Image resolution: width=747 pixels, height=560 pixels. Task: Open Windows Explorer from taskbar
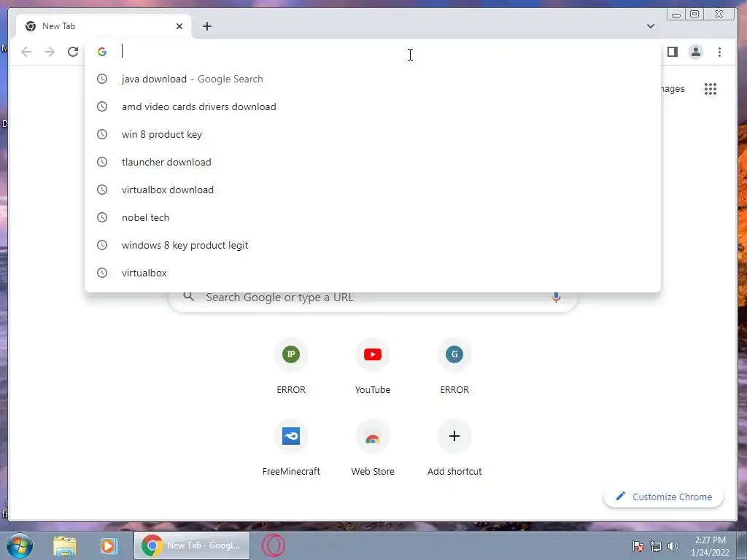pos(64,545)
